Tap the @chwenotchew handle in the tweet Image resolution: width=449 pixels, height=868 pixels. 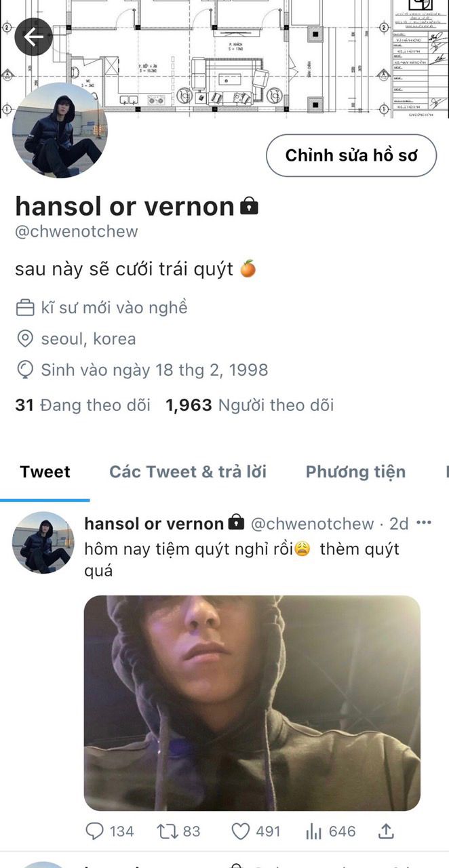(313, 524)
